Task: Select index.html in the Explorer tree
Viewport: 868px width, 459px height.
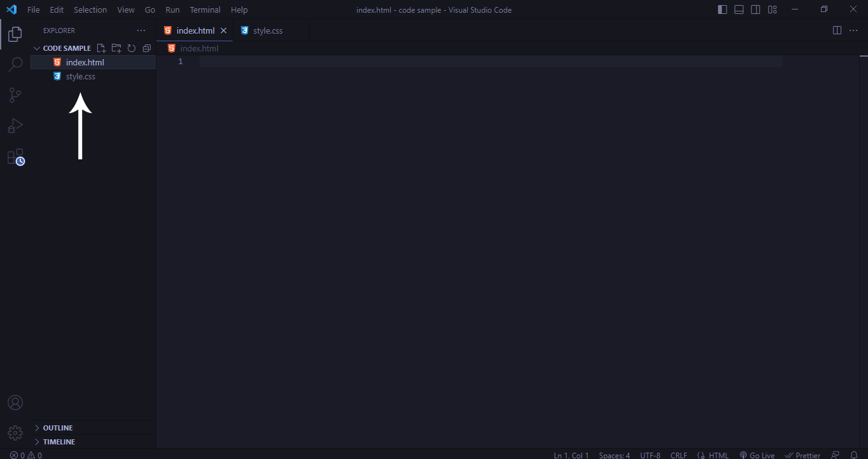Action: pos(85,62)
